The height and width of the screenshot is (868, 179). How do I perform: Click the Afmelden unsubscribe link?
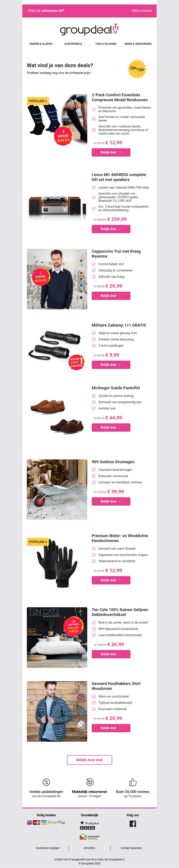pos(89,848)
